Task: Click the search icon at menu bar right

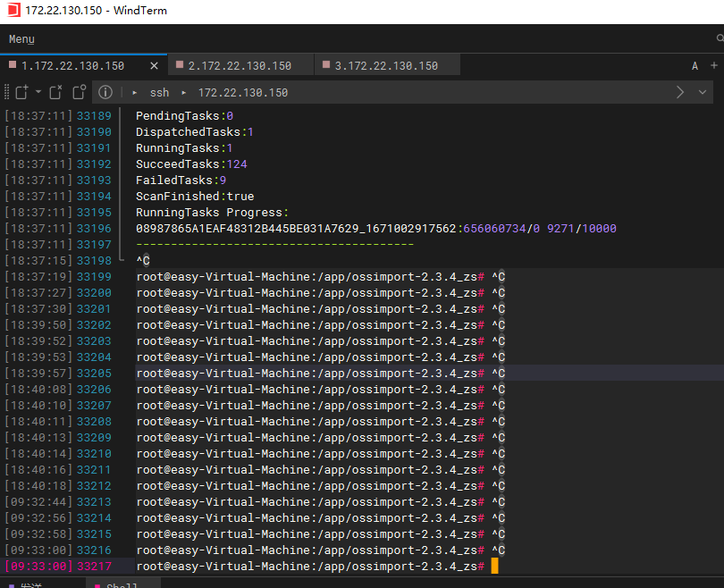Action: point(718,38)
